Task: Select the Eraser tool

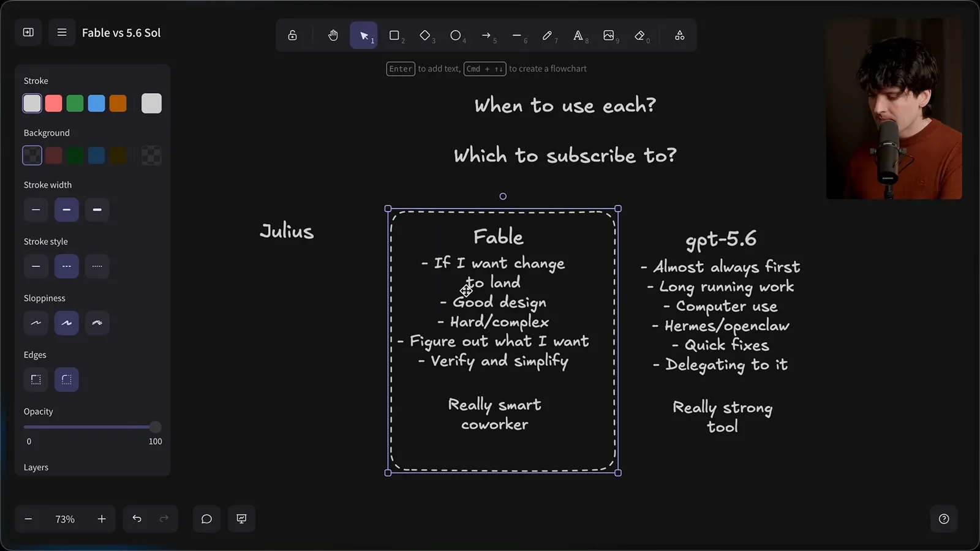Action: pyautogui.click(x=639, y=36)
